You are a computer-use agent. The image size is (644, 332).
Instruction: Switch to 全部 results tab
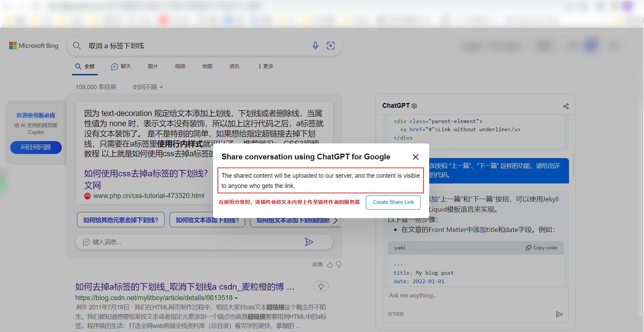pos(85,66)
